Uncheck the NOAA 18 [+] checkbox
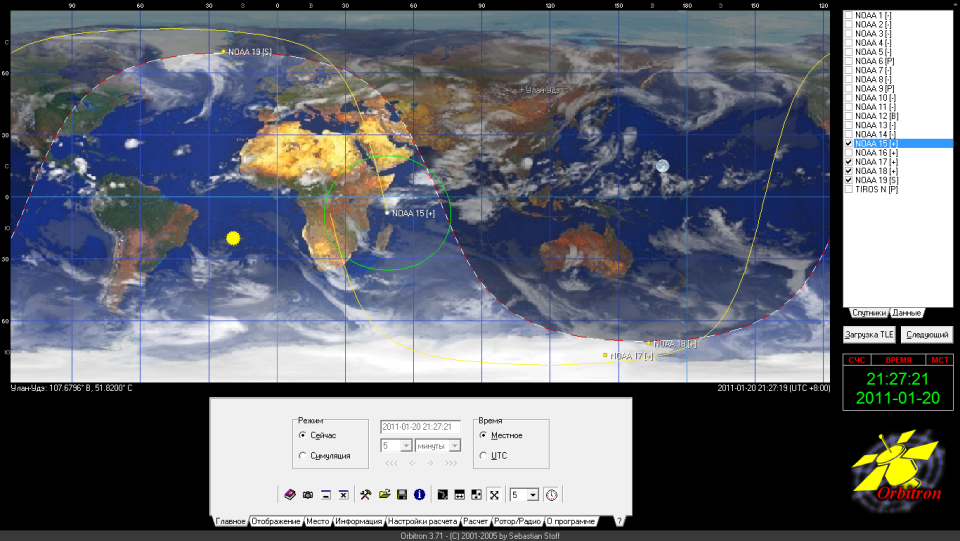This screenshot has height=541, width=960. click(x=849, y=171)
